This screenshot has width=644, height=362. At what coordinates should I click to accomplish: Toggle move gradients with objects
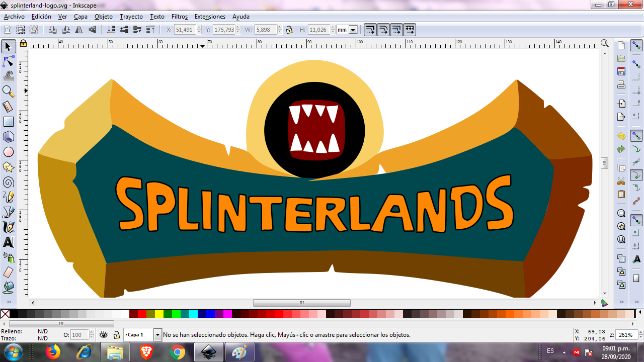396,30
